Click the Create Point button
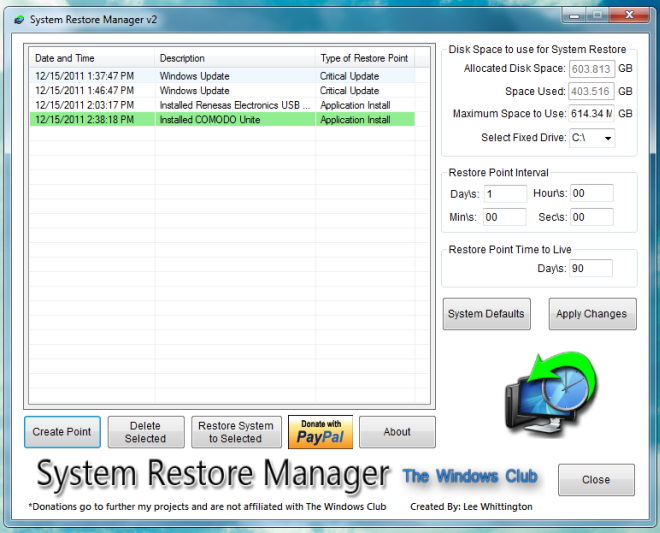 pyautogui.click(x=62, y=432)
